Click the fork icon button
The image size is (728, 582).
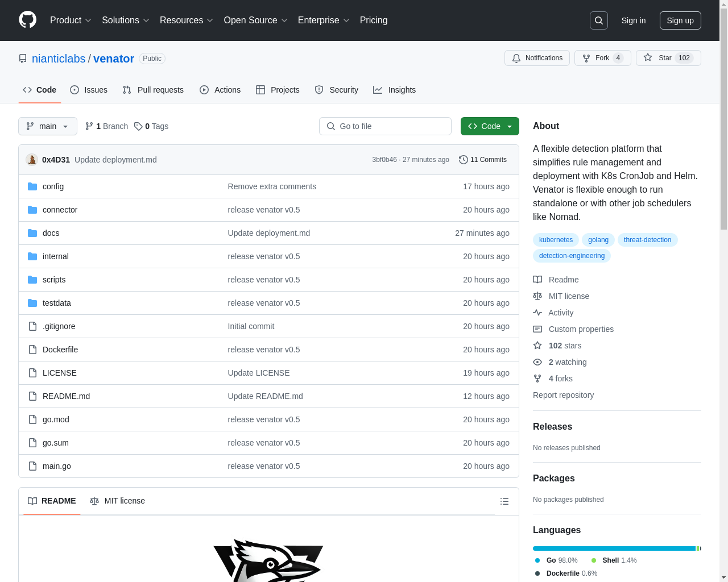[x=586, y=58]
